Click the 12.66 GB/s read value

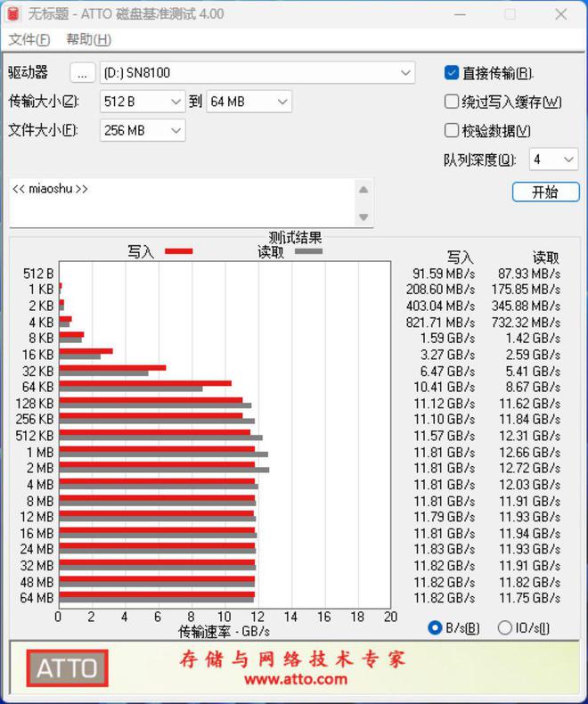[x=530, y=453]
